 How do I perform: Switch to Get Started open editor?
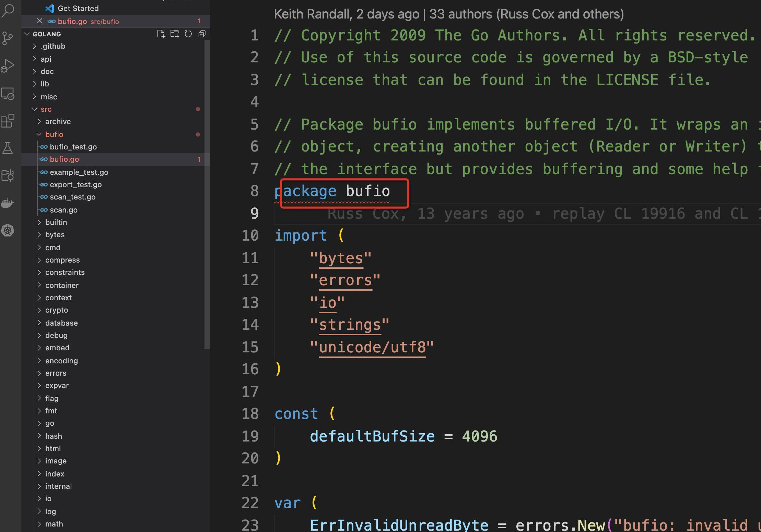pos(78,8)
